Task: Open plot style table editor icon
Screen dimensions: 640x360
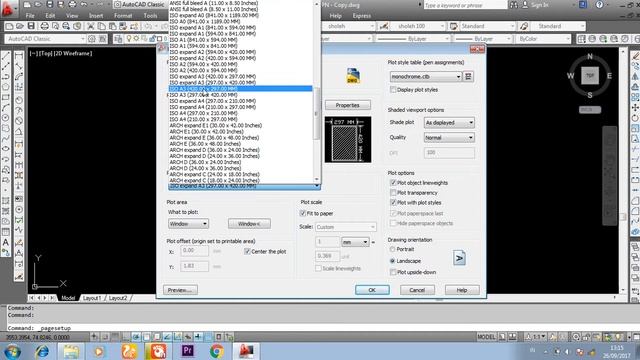Action: point(468,76)
